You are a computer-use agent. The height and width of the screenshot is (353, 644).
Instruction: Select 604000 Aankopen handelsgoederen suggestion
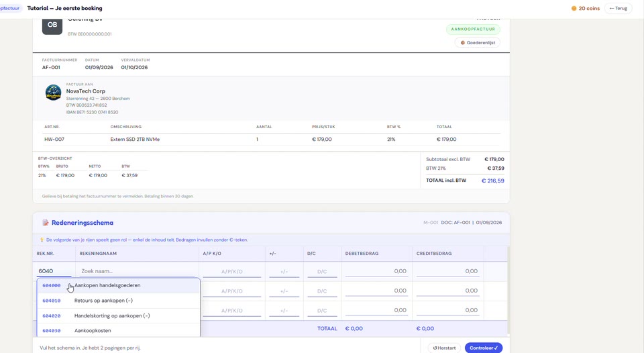pyautogui.click(x=118, y=286)
